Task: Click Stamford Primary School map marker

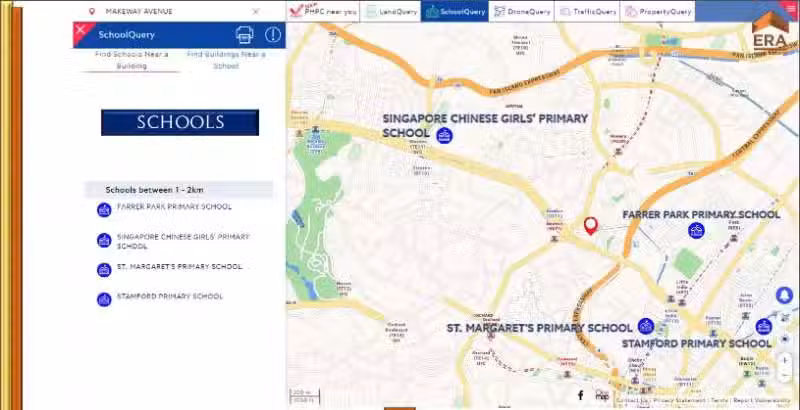Action: click(764, 326)
